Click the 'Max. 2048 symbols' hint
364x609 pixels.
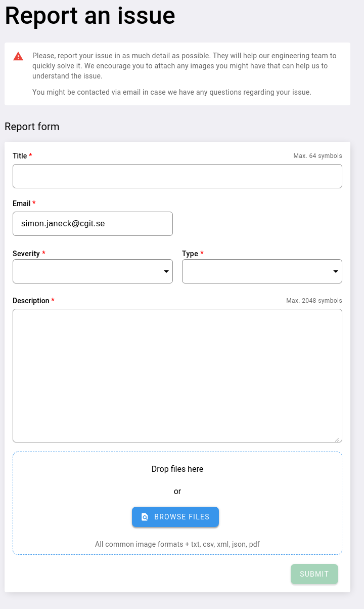click(314, 301)
